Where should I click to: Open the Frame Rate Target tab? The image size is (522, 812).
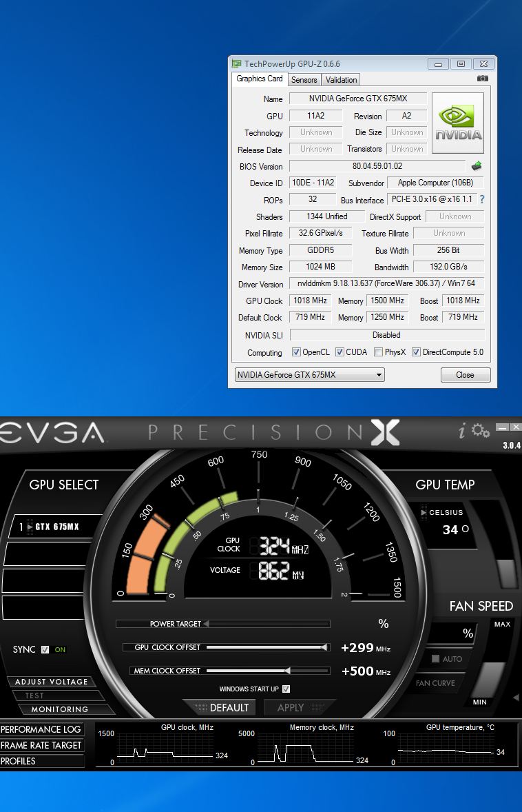[41, 745]
